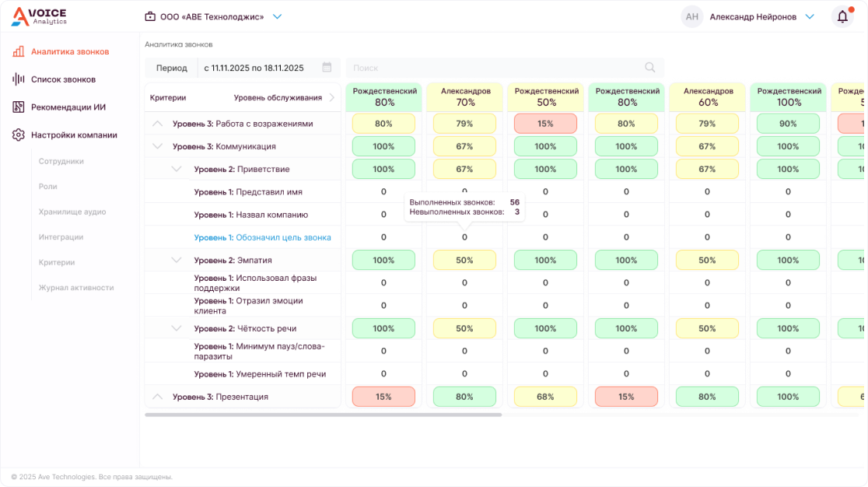Collapse the Приветствие level 2 row
Viewport: 868px width, 487px height.
[177, 169]
